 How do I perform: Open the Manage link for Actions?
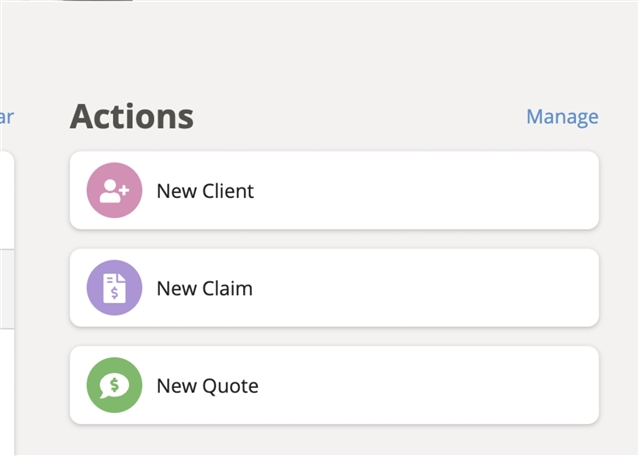(x=562, y=117)
